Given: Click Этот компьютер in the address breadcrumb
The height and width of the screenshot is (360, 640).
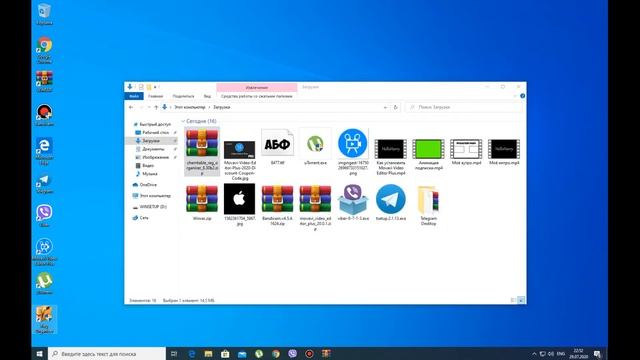Looking at the screenshot, I should pos(190,107).
